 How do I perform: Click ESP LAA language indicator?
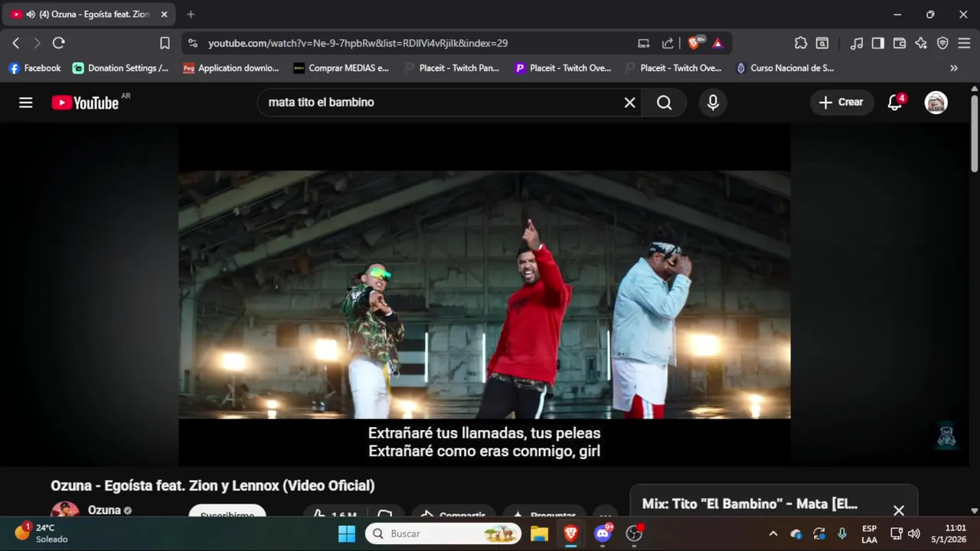point(870,533)
